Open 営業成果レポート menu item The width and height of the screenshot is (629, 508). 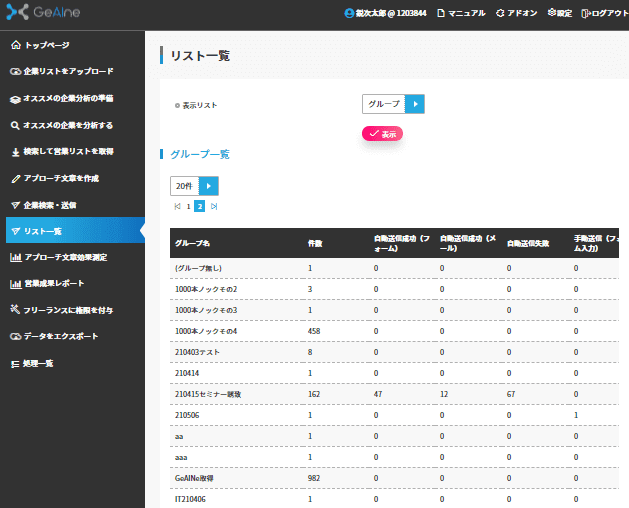click(54, 284)
